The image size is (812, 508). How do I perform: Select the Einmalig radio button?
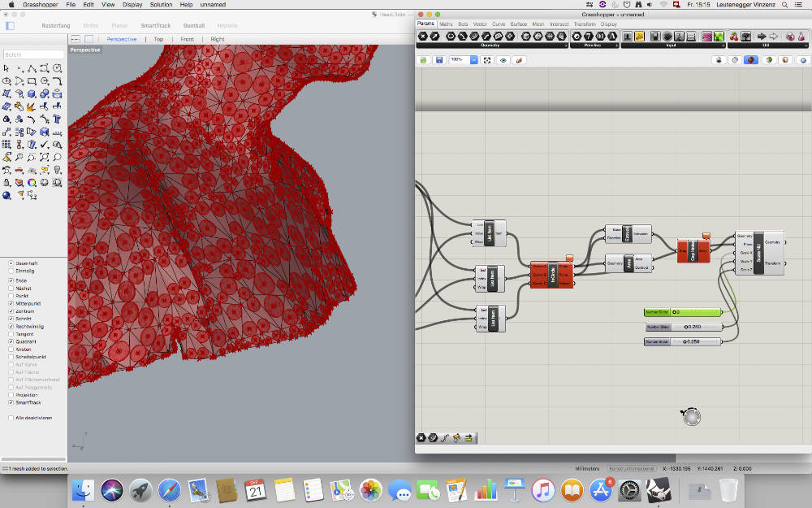(11, 271)
